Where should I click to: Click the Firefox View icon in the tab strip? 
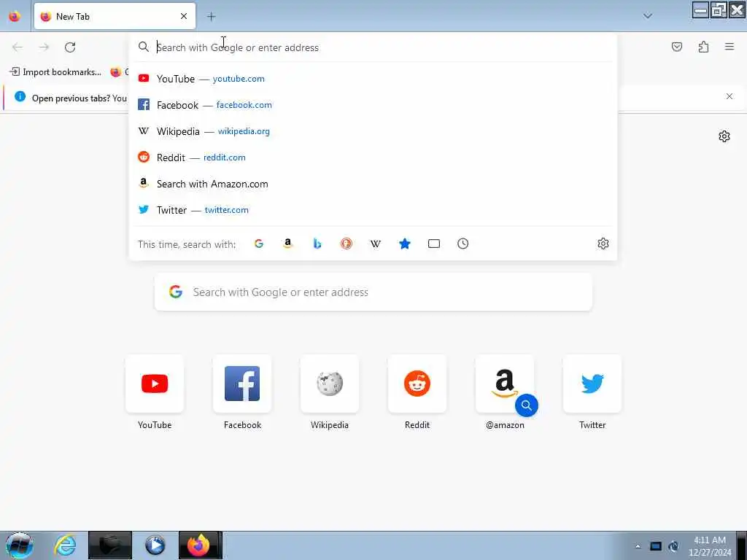pyautogui.click(x=15, y=16)
